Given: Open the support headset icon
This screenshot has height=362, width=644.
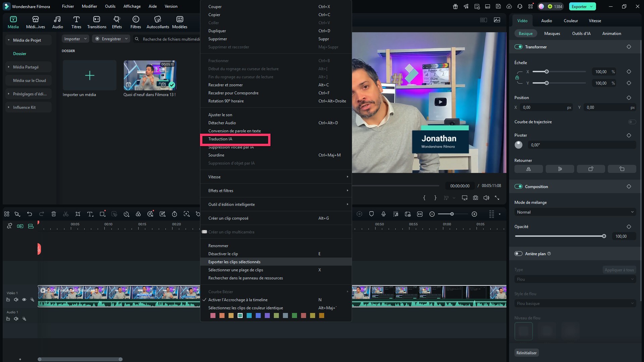Looking at the screenshot, I should (x=520, y=6).
